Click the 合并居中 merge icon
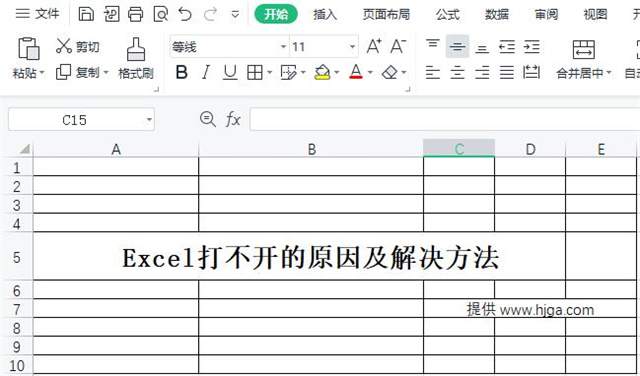This screenshot has width=640, height=376. coord(584,49)
